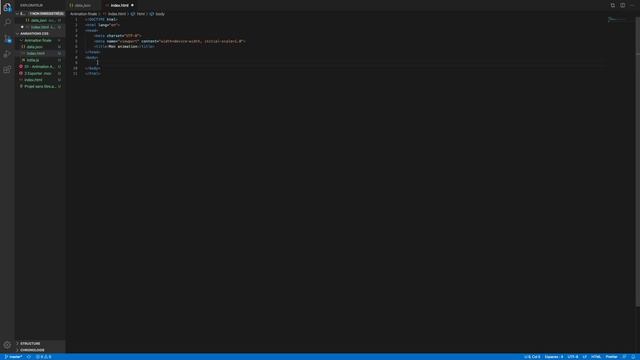Open the Extensions view

7,69
